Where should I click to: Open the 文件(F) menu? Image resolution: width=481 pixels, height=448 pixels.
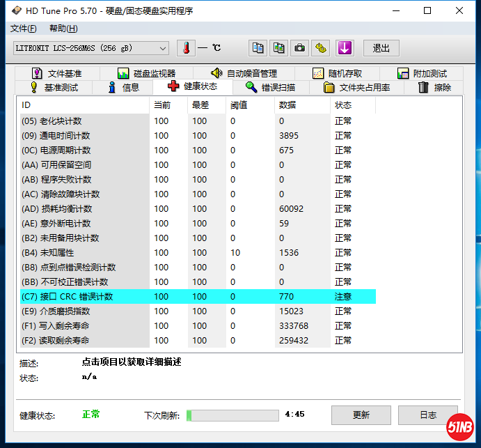coord(24,29)
